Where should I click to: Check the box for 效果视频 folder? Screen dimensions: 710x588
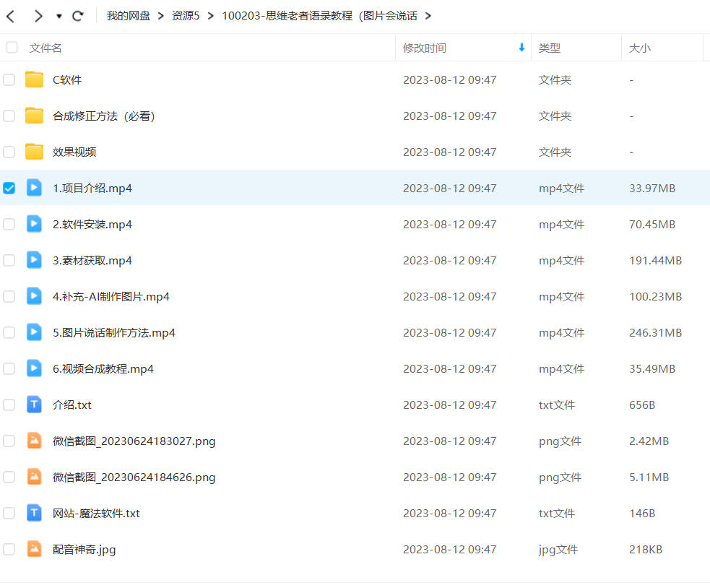coord(9,152)
